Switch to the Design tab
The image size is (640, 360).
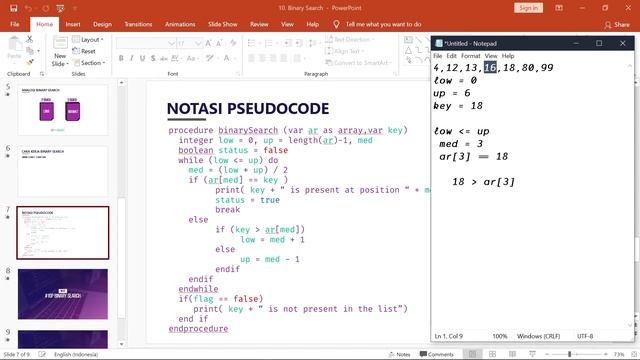click(x=102, y=24)
